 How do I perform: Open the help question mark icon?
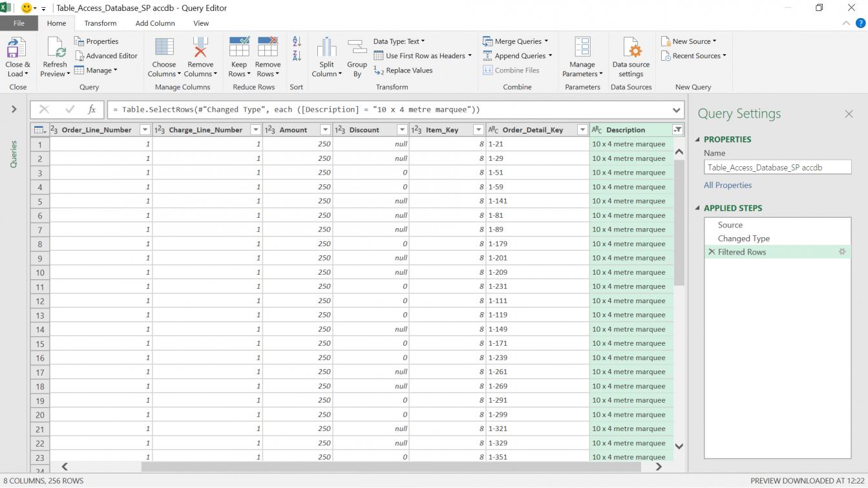860,23
